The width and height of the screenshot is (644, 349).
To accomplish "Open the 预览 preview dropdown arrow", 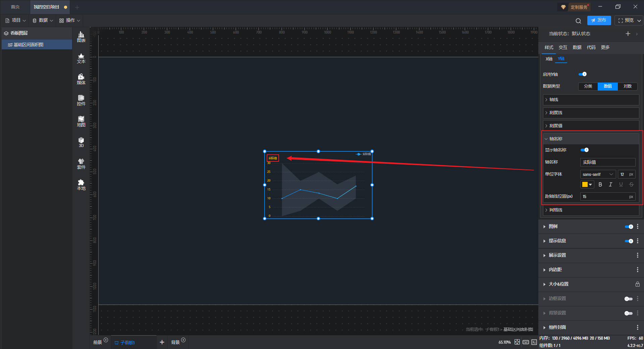I will [x=639, y=20].
